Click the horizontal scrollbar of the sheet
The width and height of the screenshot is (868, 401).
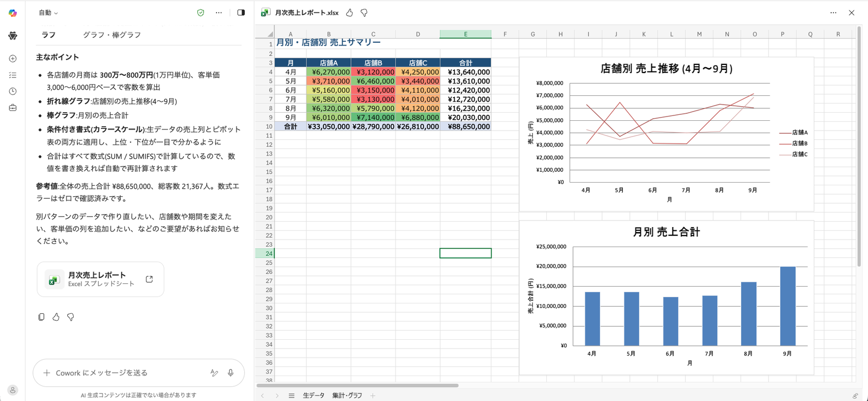[358, 386]
